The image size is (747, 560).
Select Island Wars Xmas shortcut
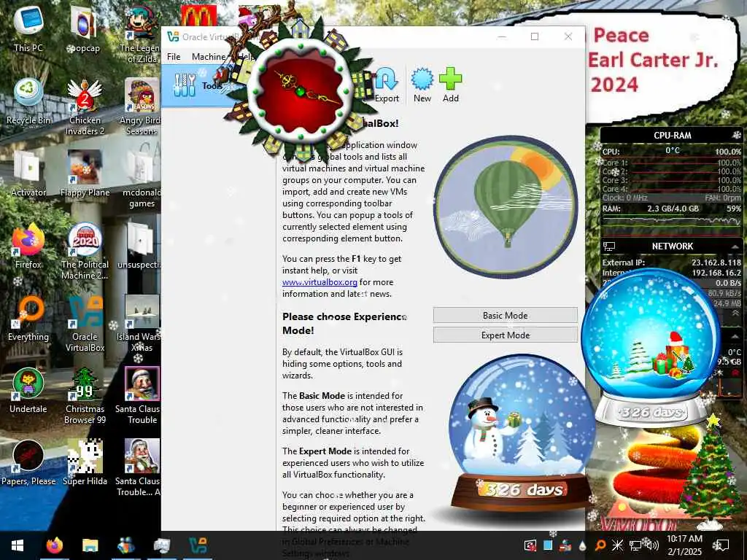[x=141, y=323]
